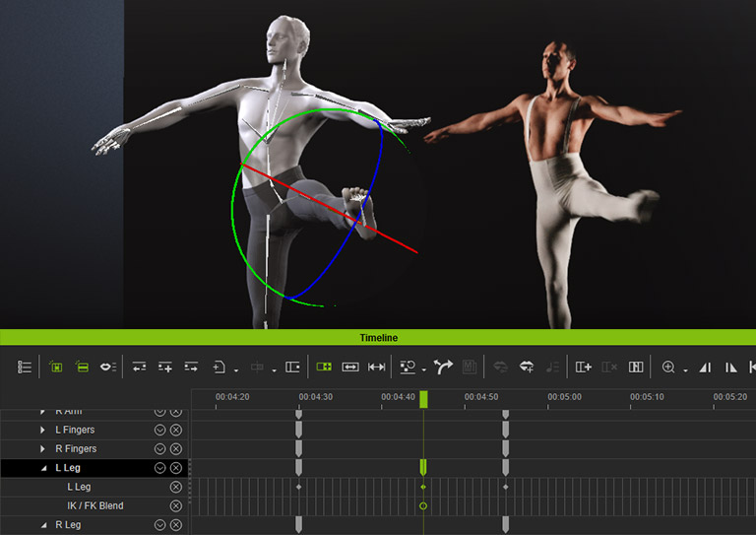756x535 pixels.
Task: Collapse the L Leg track group
Action: (42, 468)
